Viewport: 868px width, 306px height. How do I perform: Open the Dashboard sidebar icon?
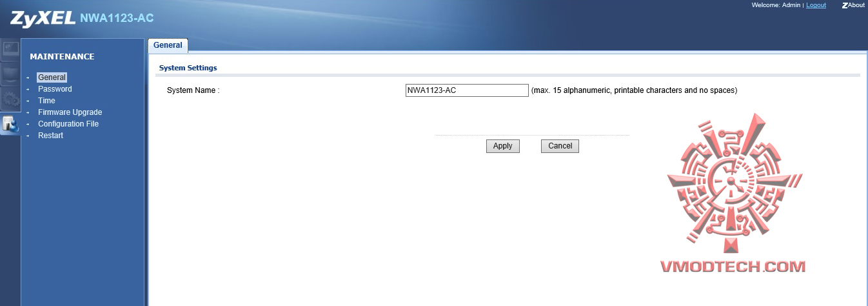[x=10, y=50]
